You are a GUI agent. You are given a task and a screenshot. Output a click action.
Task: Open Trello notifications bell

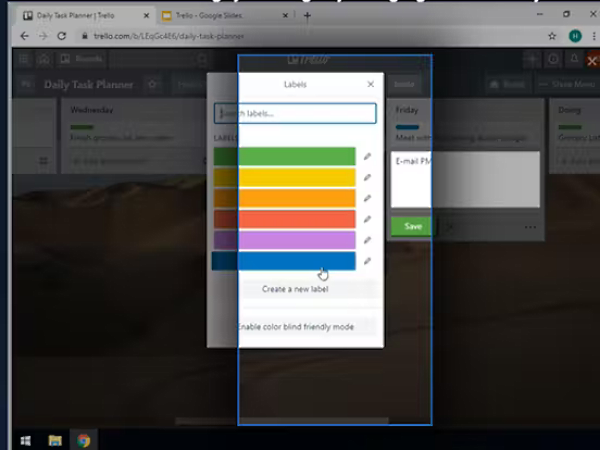click(x=574, y=59)
